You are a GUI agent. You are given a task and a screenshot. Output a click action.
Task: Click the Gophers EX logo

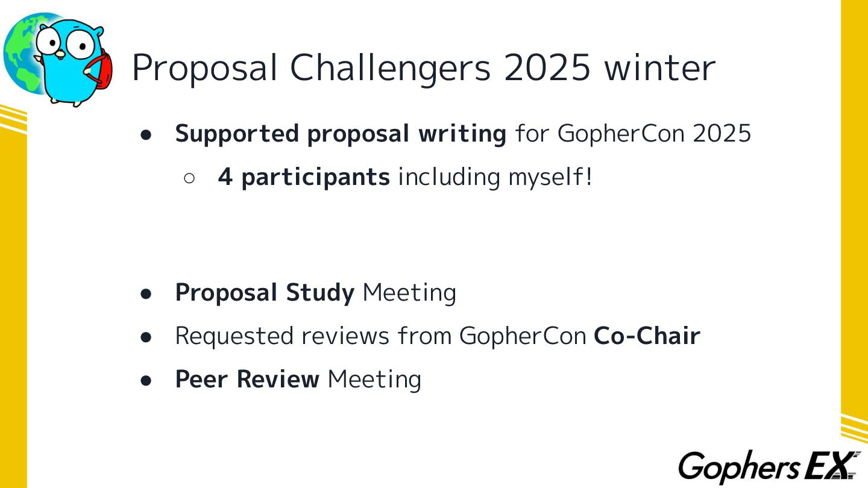click(x=769, y=467)
